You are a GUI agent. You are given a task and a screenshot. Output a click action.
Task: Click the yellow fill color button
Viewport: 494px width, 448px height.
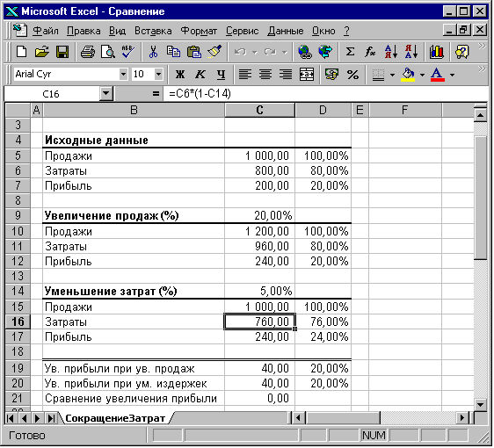(x=408, y=75)
